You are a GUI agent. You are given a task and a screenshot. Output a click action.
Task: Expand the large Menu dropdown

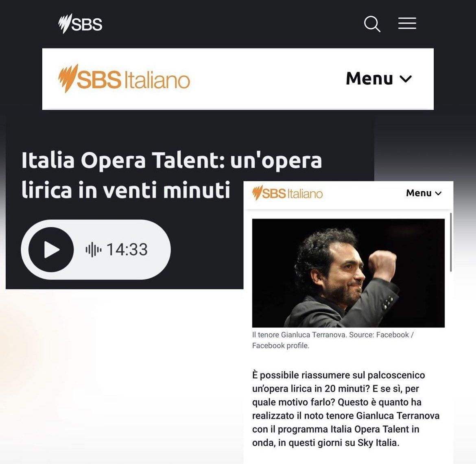[x=379, y=79]
